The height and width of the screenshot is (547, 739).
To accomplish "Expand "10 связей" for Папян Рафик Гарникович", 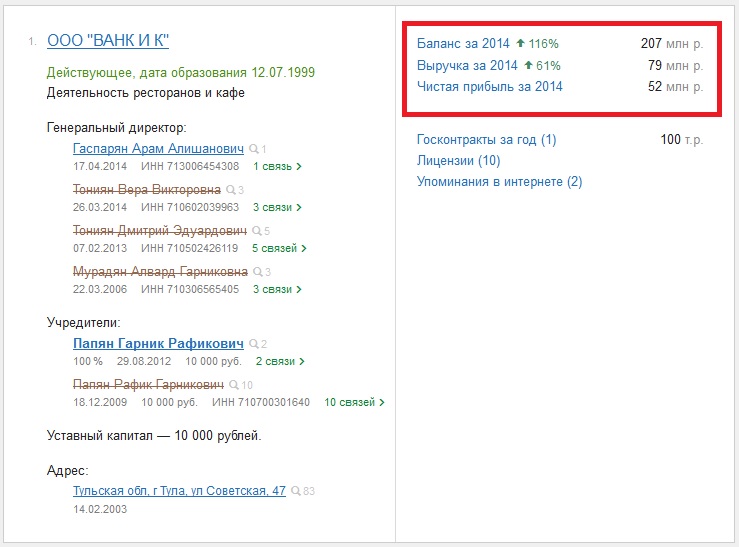I will [x=354, y=402].
